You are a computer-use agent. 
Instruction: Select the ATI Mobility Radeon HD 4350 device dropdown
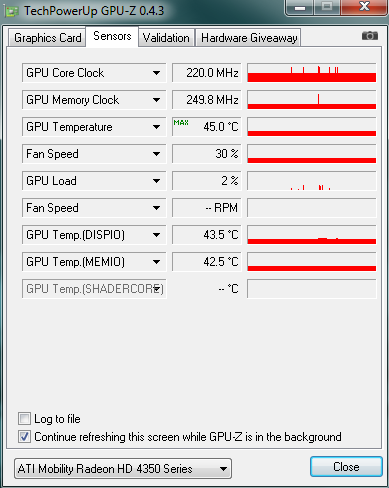pos(123,469)
